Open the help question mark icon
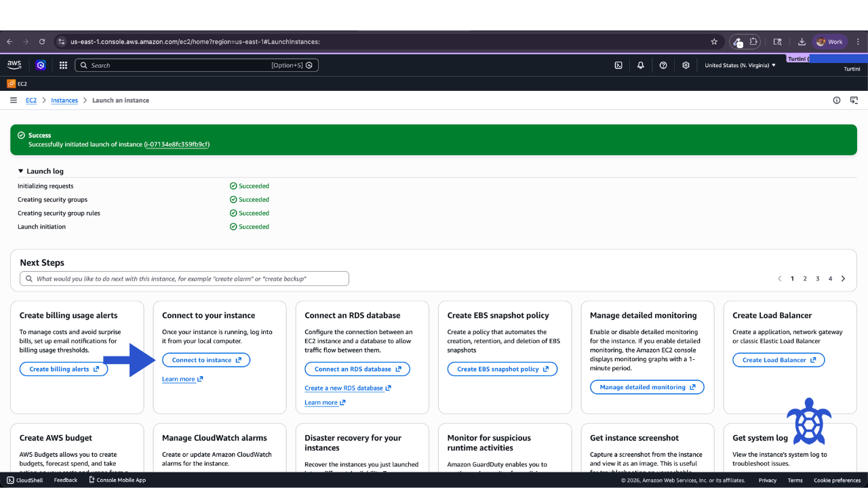The image size is (868, 488). [x=663, y=65]
